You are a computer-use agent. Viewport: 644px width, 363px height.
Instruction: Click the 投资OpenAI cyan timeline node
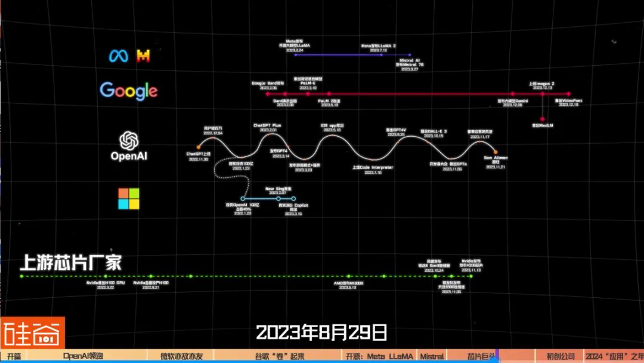pyautogui.click(x=243, y=198)
